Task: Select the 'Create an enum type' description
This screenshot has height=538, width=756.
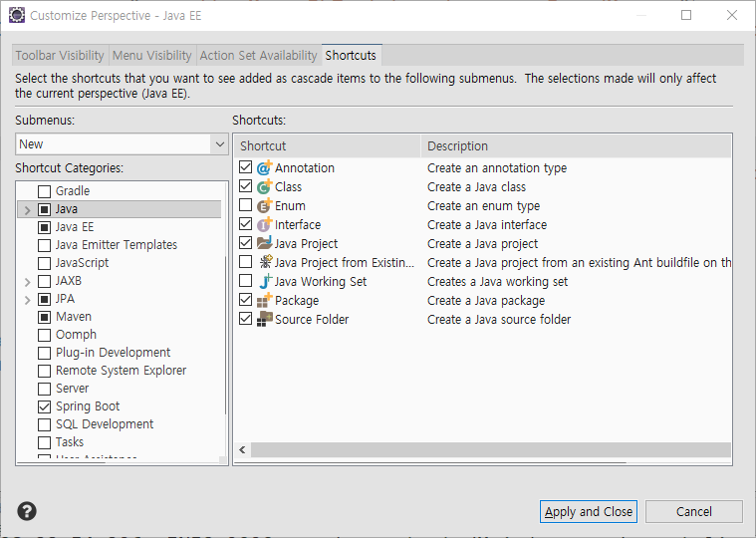Action: point(483,206)
